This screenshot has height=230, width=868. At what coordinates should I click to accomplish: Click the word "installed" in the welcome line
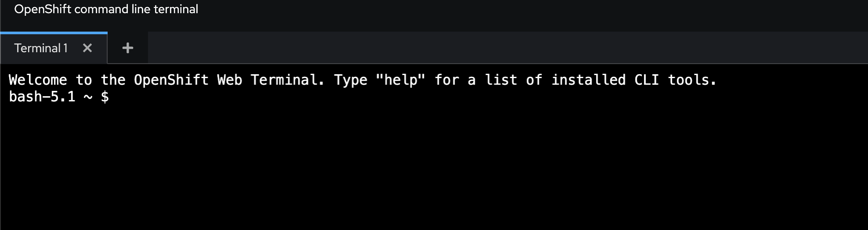[x=588, y=80]
